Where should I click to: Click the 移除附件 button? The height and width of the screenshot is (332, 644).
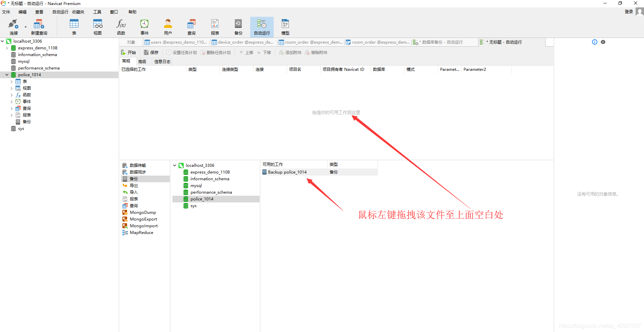tap(316, 53)
